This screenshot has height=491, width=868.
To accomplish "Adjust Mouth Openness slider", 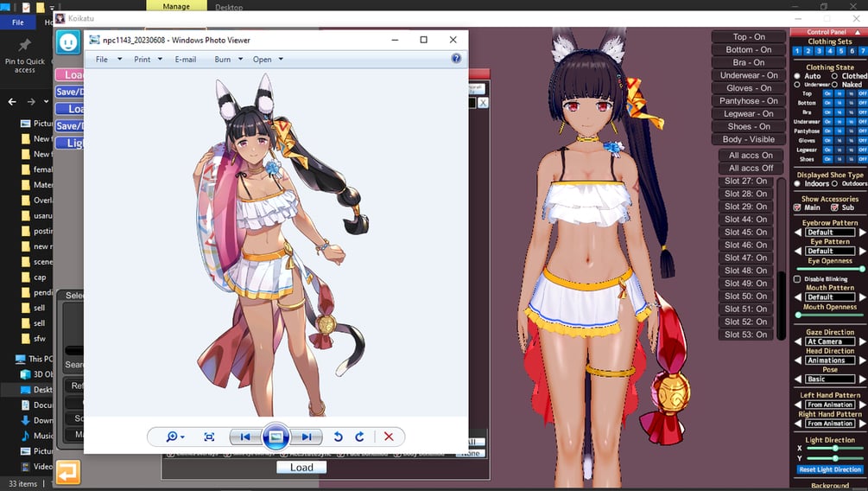I will click(x=830, y=315).
